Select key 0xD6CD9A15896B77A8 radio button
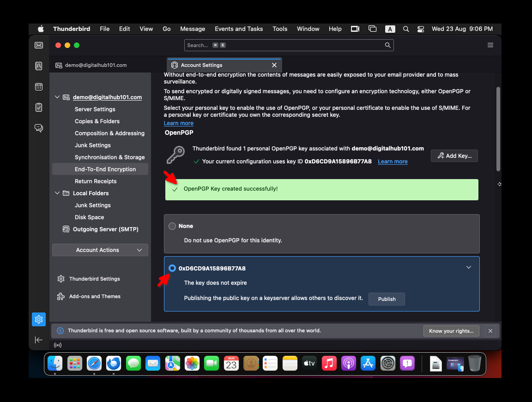The height and width of the screenshot is (402, 532). pos(172,269)
